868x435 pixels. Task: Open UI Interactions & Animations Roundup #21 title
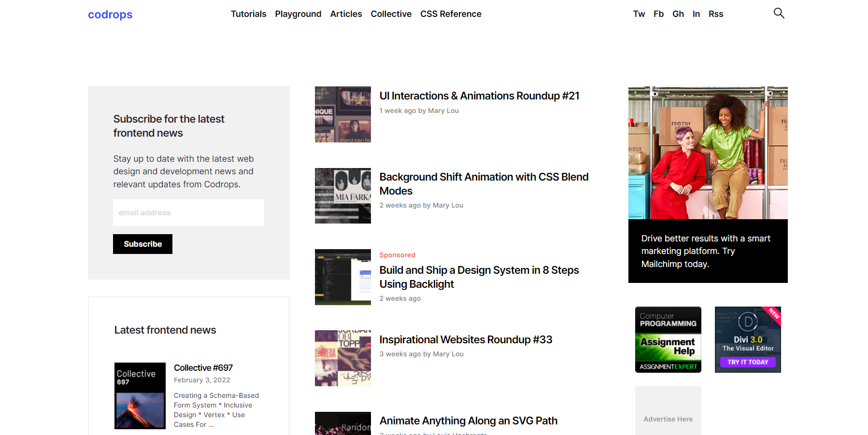(479, 96)
